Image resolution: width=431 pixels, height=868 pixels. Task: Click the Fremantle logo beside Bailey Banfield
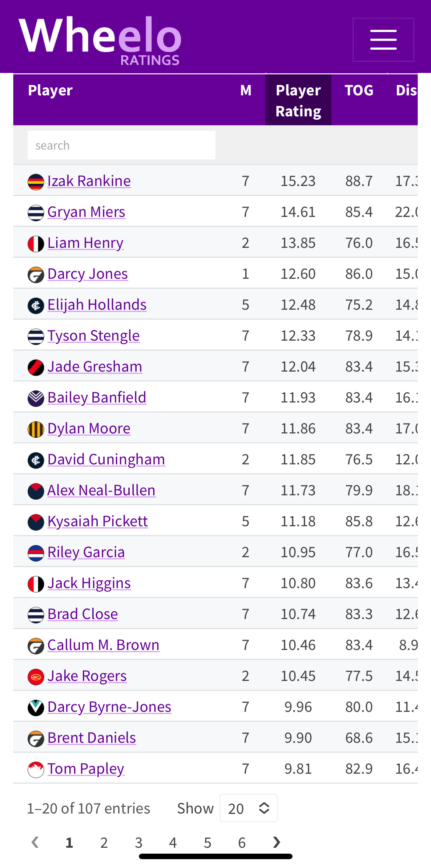click(x=36, y=398)
